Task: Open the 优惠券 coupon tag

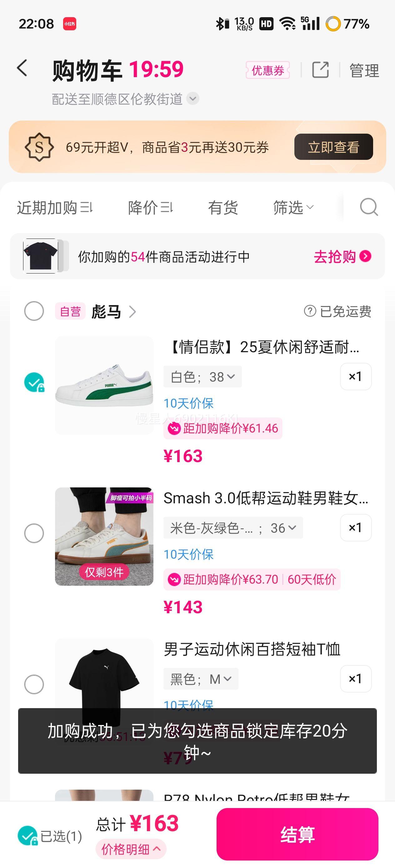Action: (267, 71)
